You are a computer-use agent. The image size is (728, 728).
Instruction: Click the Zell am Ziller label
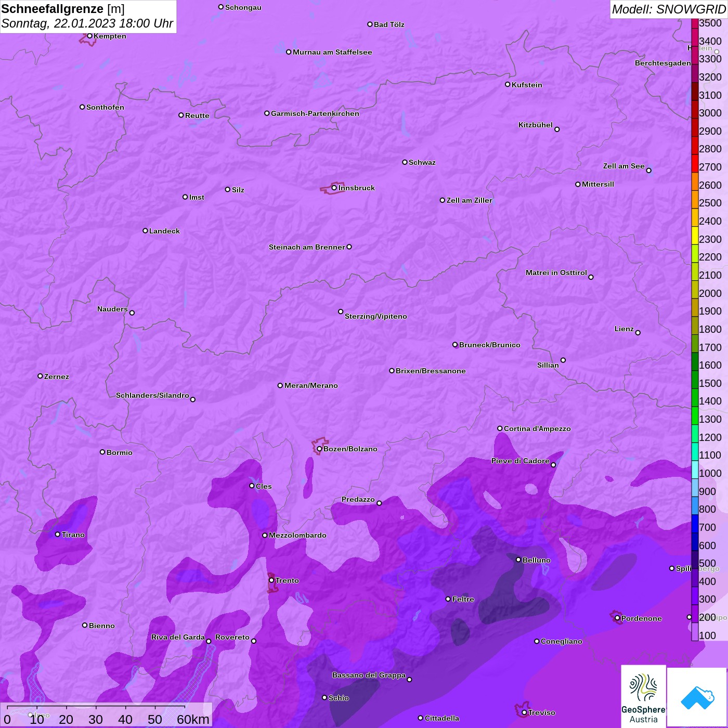[470, 200]
